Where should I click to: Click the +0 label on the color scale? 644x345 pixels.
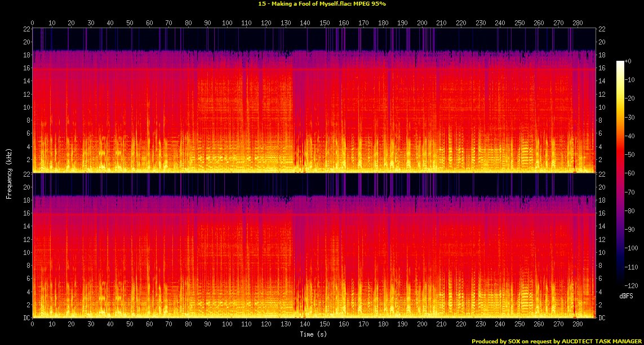pos(628,61)
